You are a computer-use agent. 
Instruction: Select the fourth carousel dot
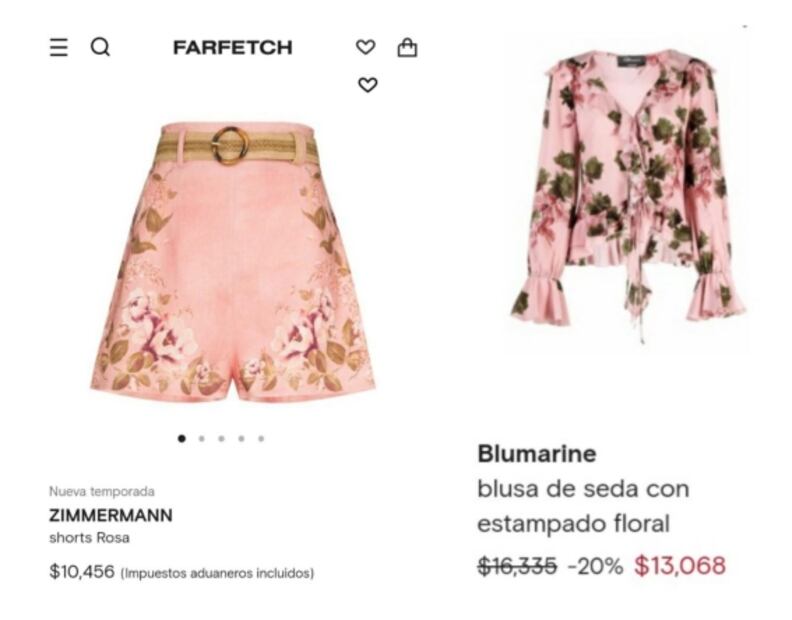[241, 439]
